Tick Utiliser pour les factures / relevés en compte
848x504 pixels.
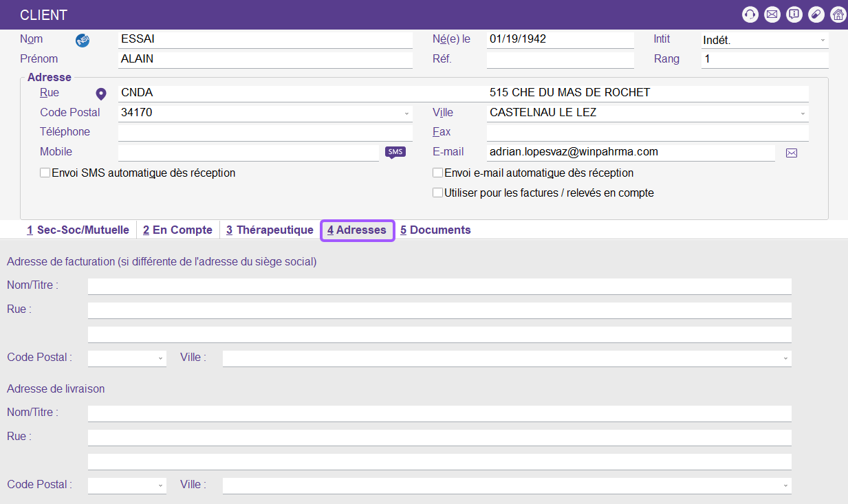point(437,193)
